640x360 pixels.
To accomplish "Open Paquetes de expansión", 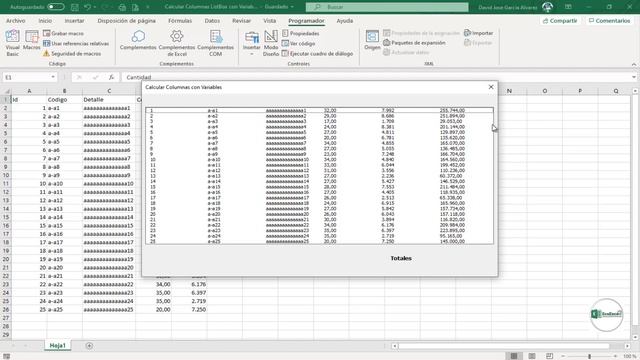I will pos(414,42).
